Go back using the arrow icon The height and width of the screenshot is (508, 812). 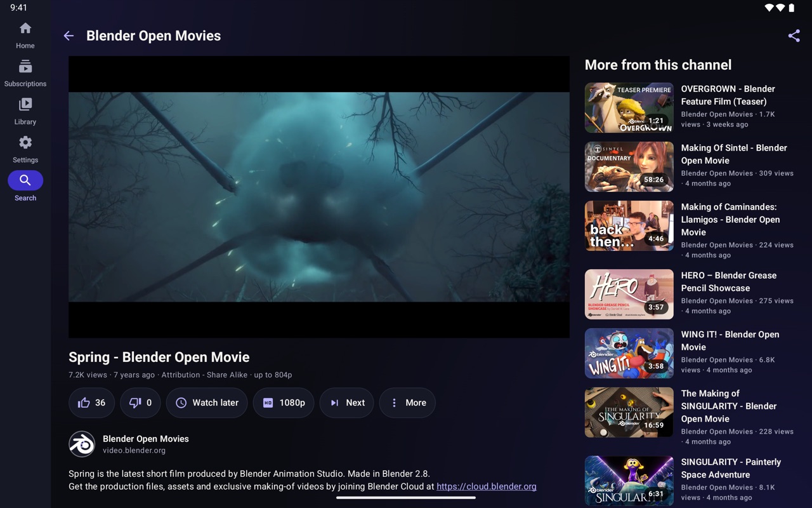69,36
